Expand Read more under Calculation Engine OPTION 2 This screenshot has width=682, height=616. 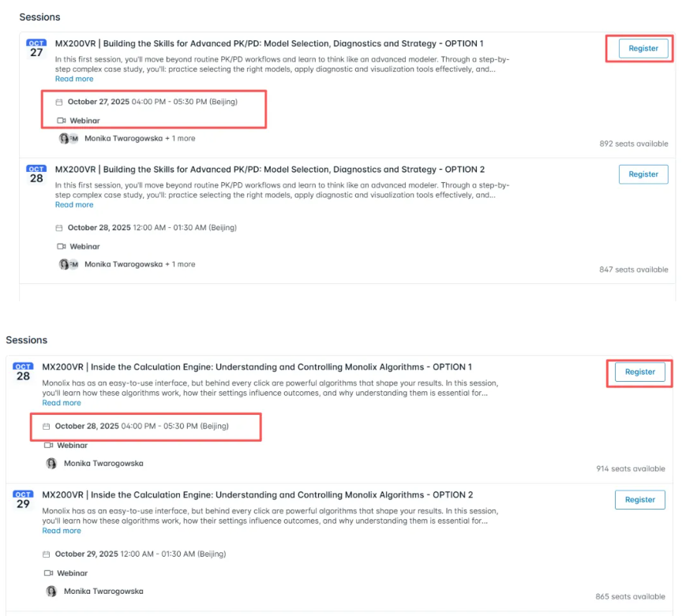(x=62, y=530)
